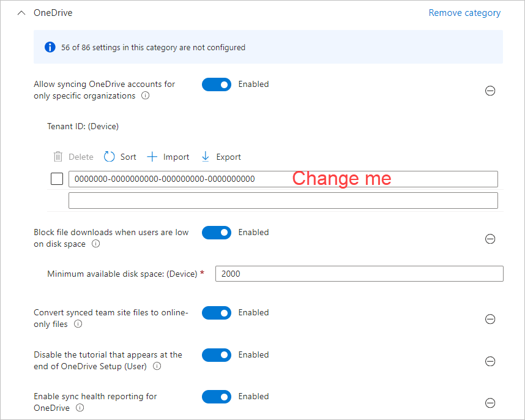Remove Convert synced team site files setting
This screenshot has width=525, height=420.
tap(490, 319)
